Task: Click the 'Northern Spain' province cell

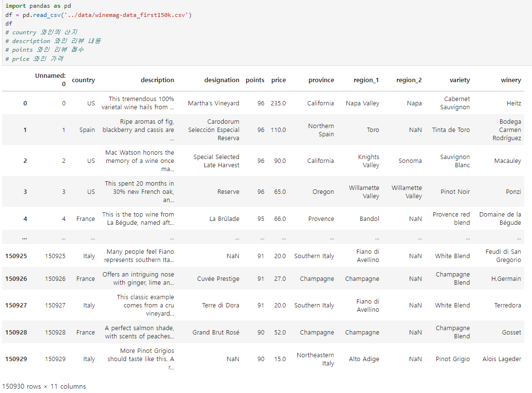Action: click(321, 130)
